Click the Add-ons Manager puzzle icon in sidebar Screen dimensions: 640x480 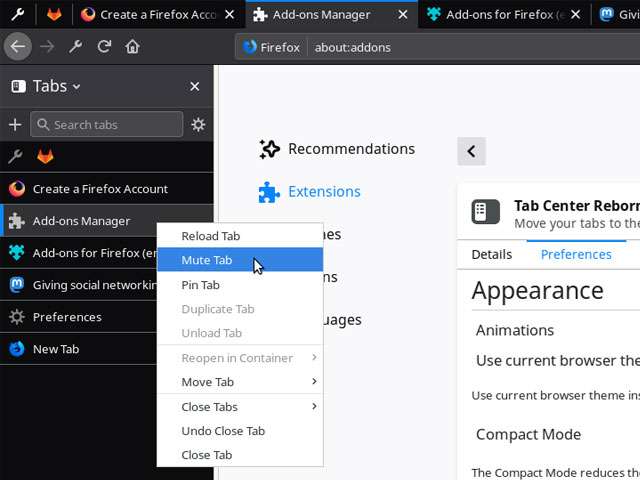(17, 221)
